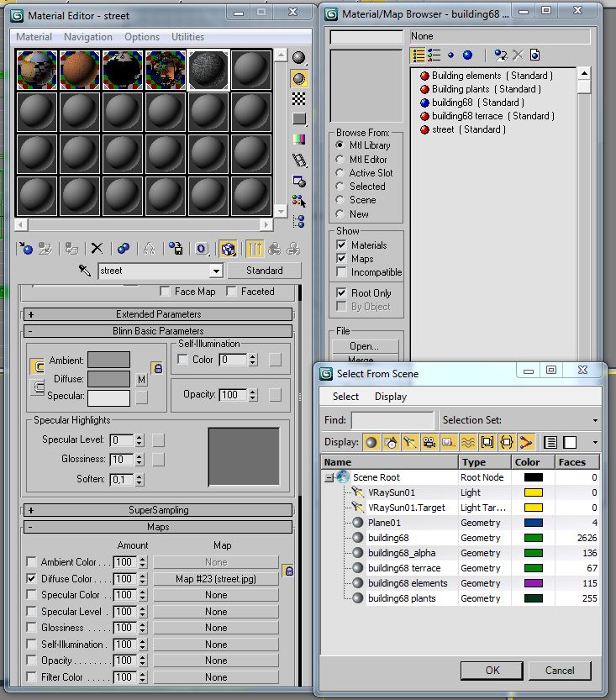Click the Sample UV Tiling icon
The image size is (616, 700).
point(298,119)
